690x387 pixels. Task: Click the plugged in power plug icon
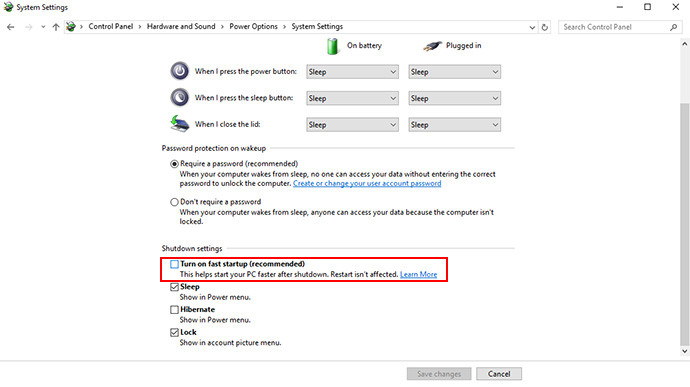(x=432, y=45)
